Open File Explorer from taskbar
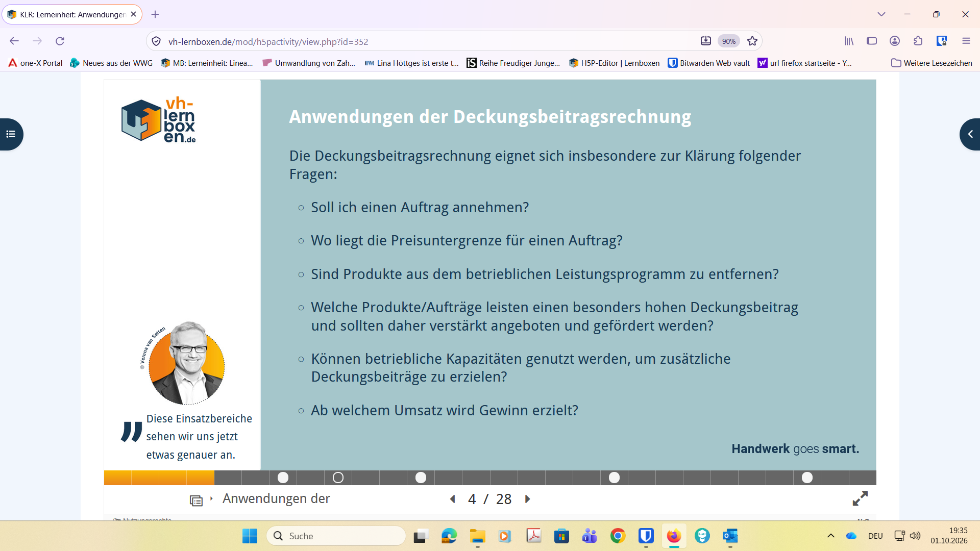The image size is (980, 551). (477, 536)
